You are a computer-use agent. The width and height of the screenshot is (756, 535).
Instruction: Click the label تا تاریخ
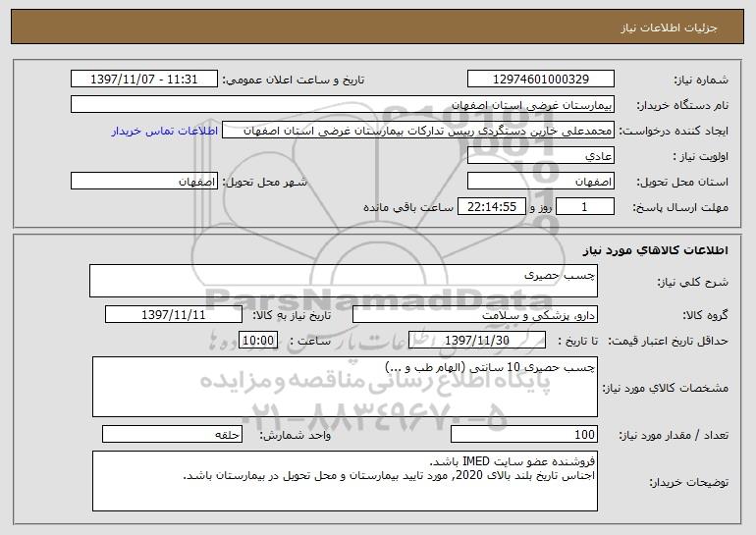(x=577, y=341)
